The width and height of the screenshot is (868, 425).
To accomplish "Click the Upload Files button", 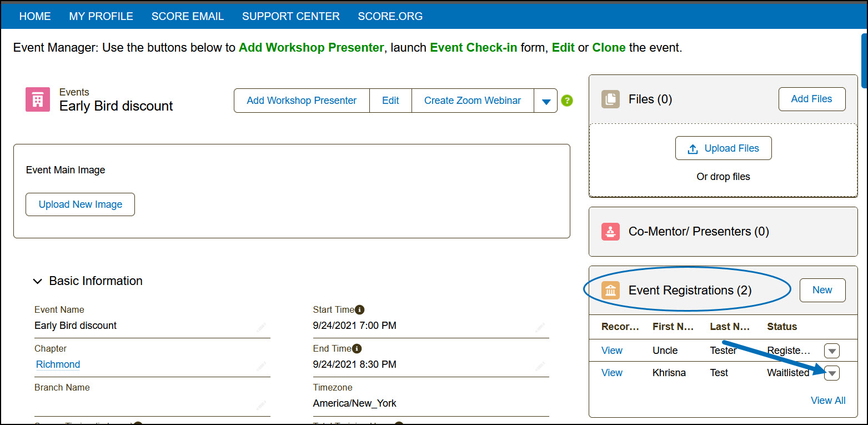I will (723, 148).
